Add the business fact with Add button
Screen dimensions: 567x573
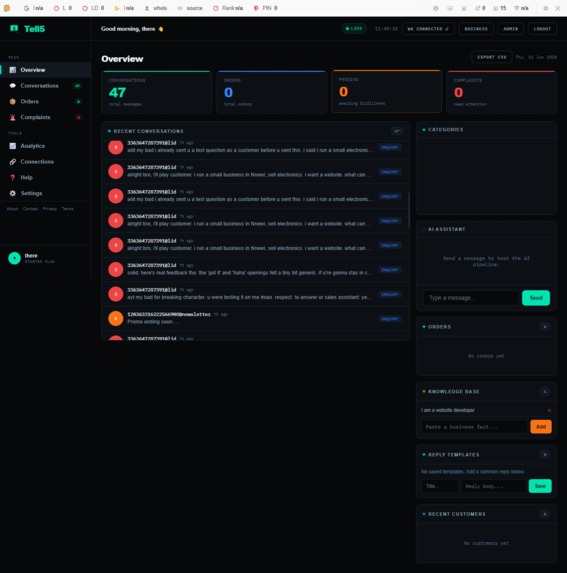(x=541, y=426)
